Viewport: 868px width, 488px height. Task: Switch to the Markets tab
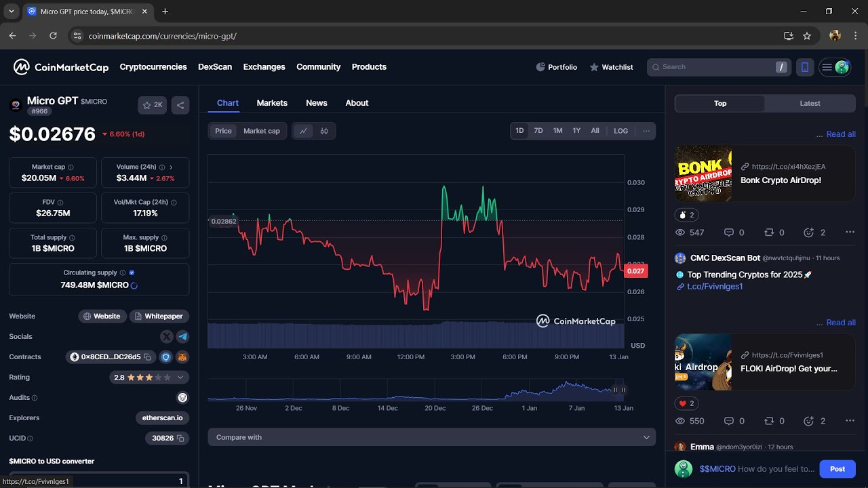pyautogui.click(x=272, y=103)
